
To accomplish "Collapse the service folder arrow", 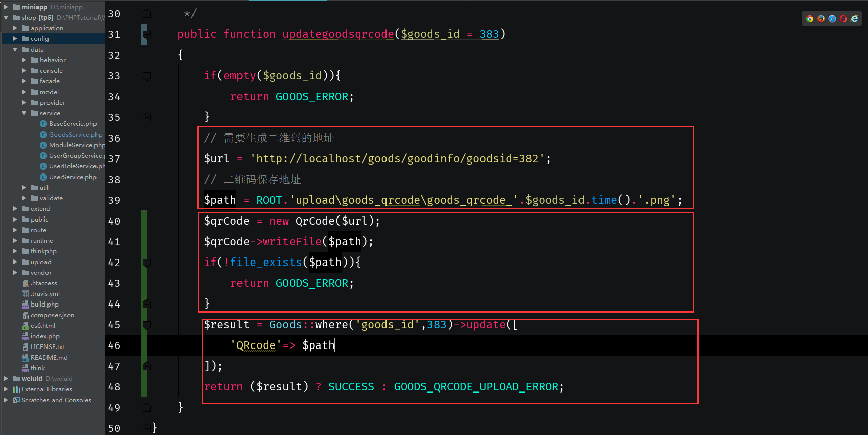I will coord(24,113).
